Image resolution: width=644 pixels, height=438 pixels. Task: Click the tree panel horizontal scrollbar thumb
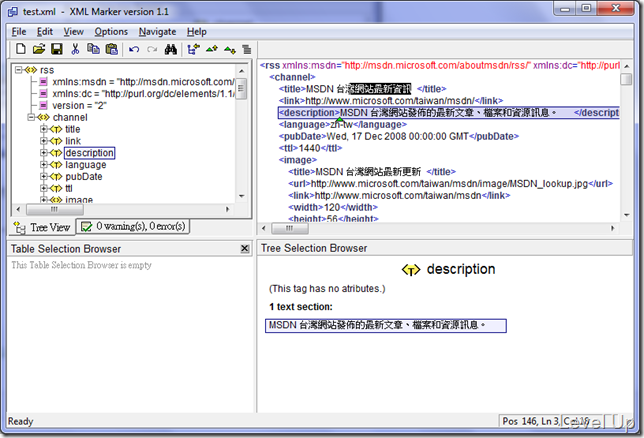click(x=55, y=210)
